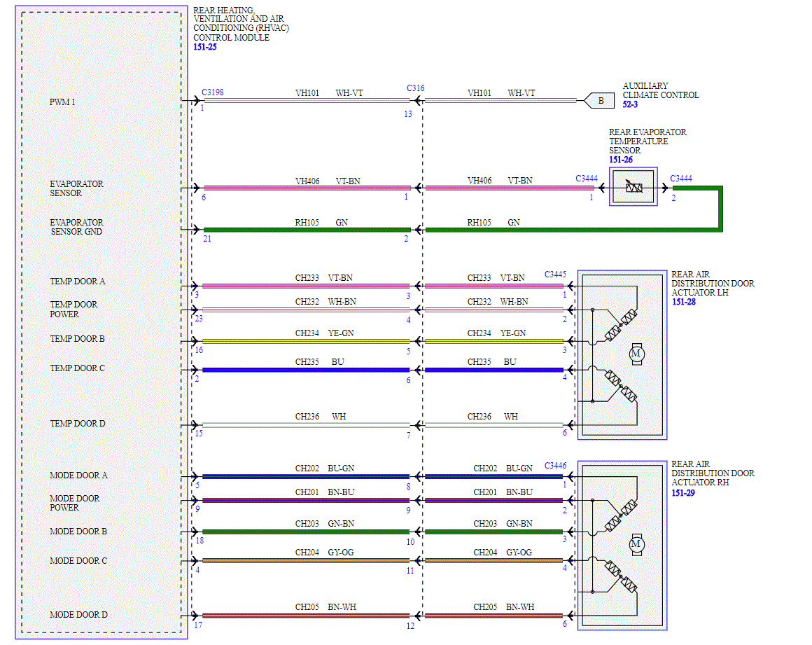Click the right CH236 WH wire label
Screen dimensions: 812x645
pos(492,417)
